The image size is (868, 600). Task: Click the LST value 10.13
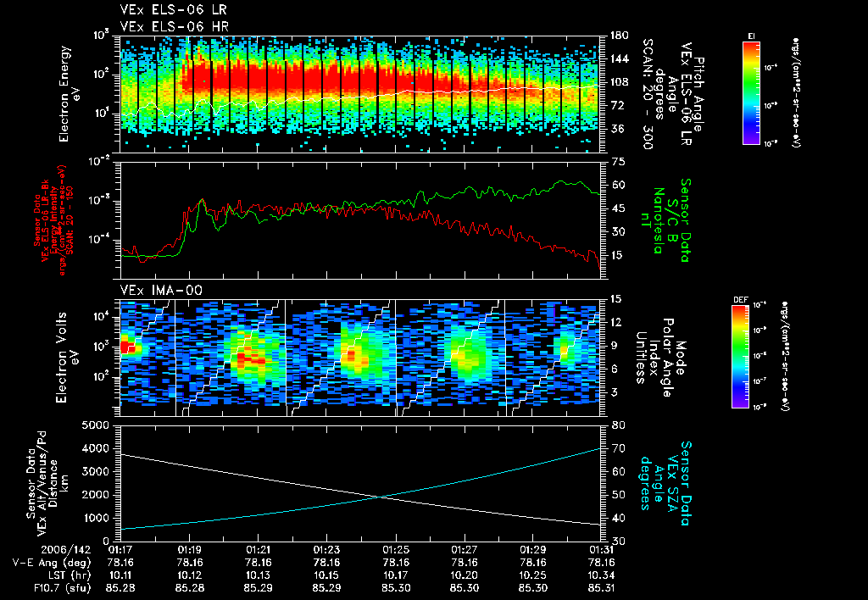[258, 575]
